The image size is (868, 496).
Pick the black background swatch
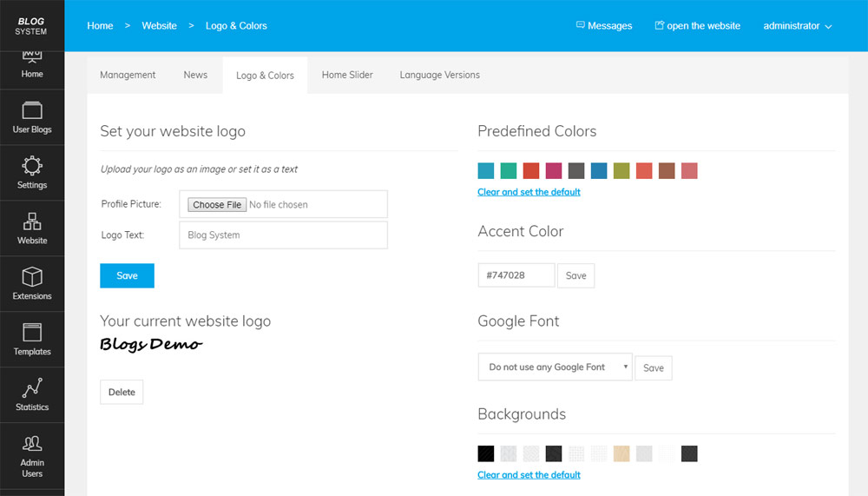point(486,453)
